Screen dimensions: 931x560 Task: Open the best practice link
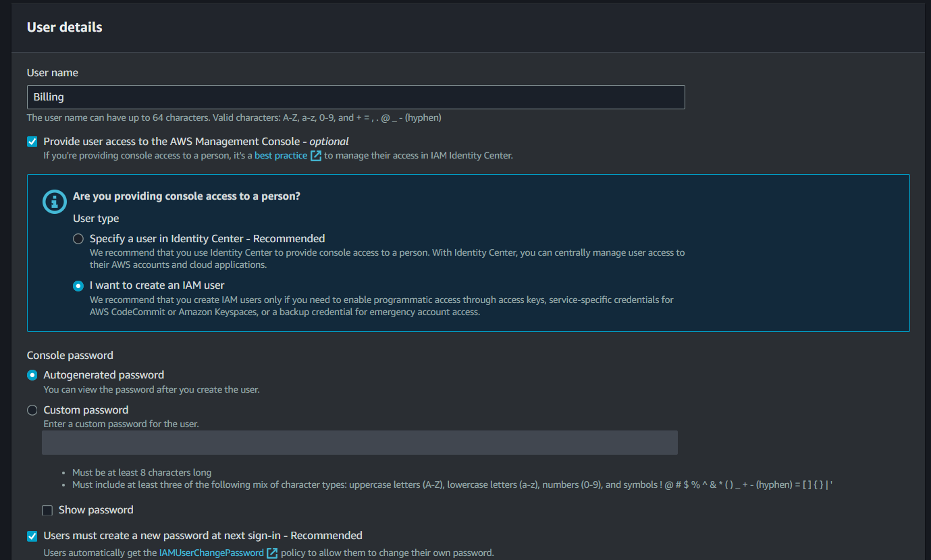pos(280,156)
